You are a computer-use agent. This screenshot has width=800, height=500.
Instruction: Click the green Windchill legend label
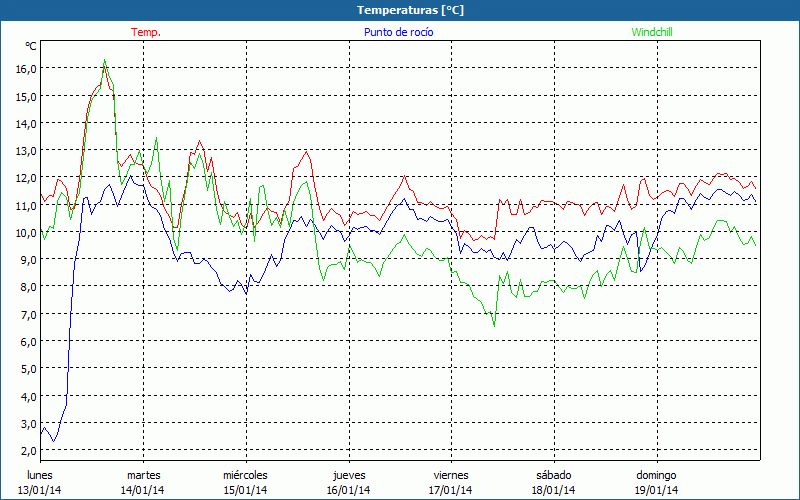pos(652,32)
